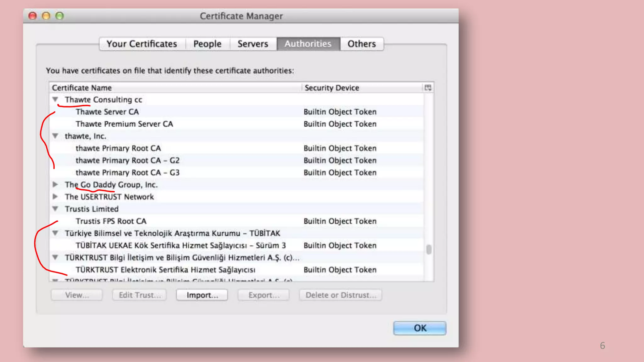Expand The USERTRUST Network entry
The width and height of the screenshot is (644, 362).
coord(55,197)
